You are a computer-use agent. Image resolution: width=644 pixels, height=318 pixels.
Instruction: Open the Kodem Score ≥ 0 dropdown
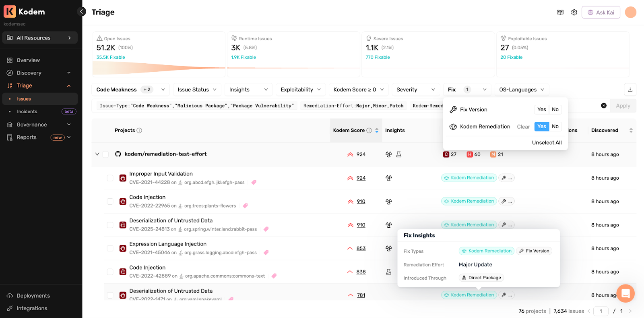click(x=359, y=89)
